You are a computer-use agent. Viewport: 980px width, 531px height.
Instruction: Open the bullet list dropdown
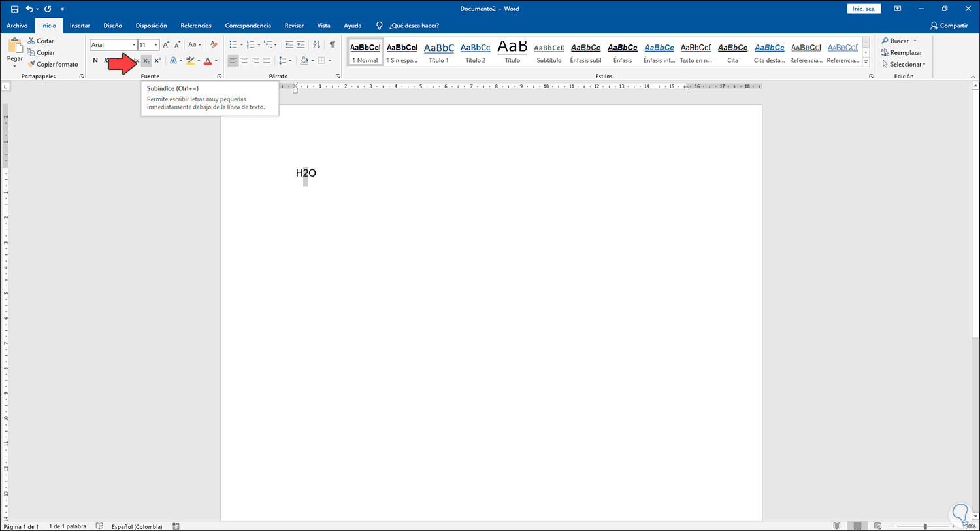pos(242,44)
